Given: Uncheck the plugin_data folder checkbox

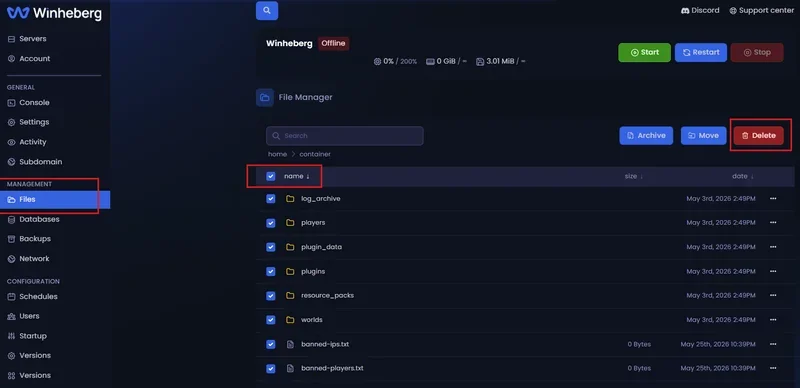Looking at the screenshot, I should [x=271, y=247].
